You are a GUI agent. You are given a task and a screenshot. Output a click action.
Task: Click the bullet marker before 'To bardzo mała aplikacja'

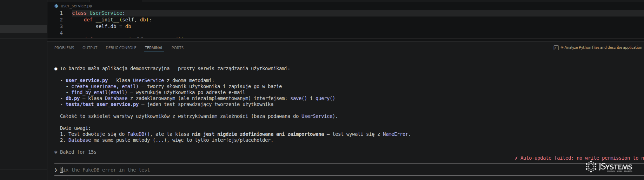[56, 69]
